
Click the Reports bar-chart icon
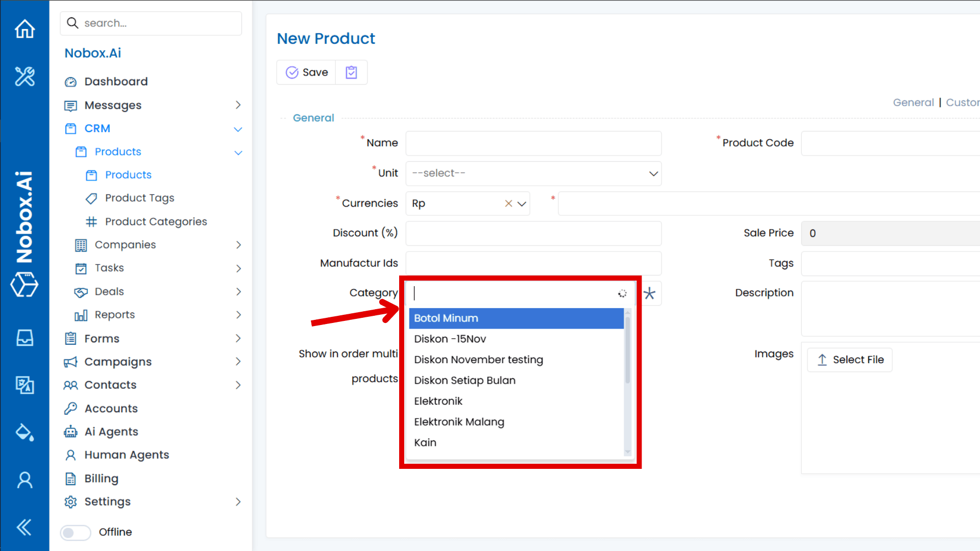(x=81, y=315)
